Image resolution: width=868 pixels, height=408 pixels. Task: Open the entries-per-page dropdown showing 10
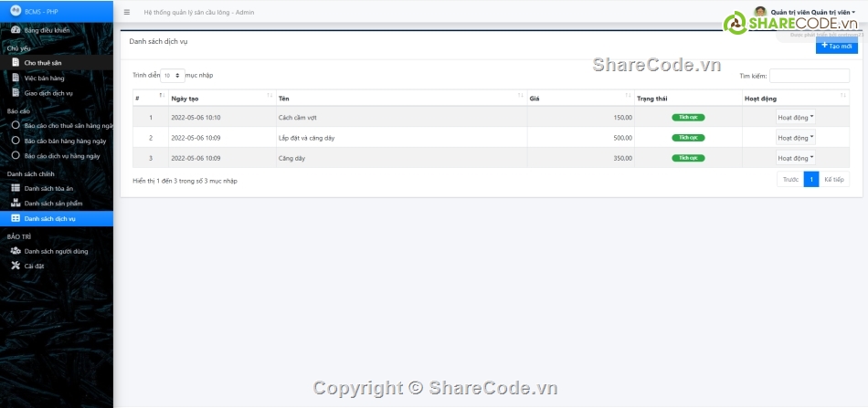click(x=173, y=76)
